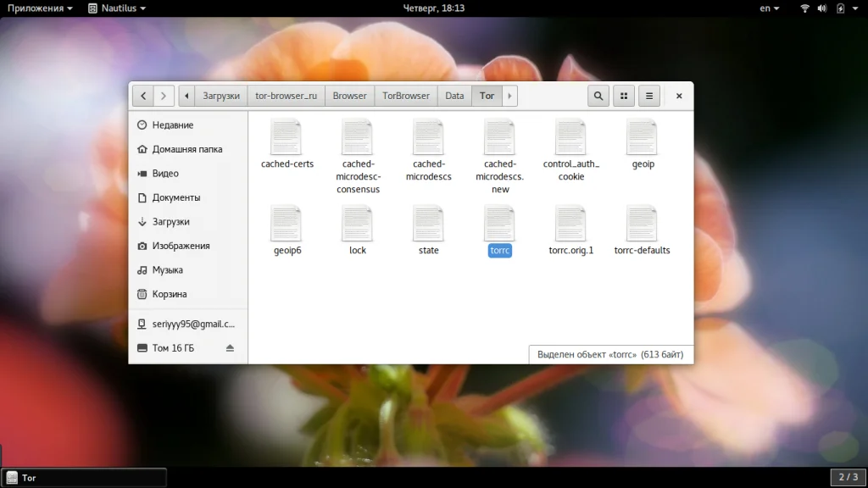Click the Wi-Fi icon in top bar

(x=804, y=8)
